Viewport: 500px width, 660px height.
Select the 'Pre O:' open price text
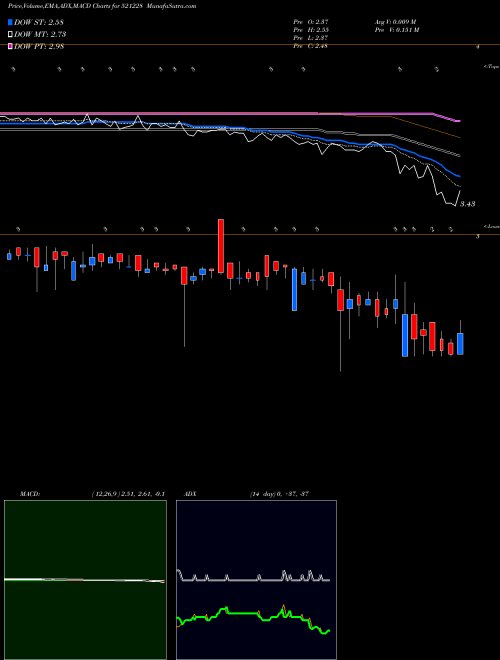coord(311,21)
